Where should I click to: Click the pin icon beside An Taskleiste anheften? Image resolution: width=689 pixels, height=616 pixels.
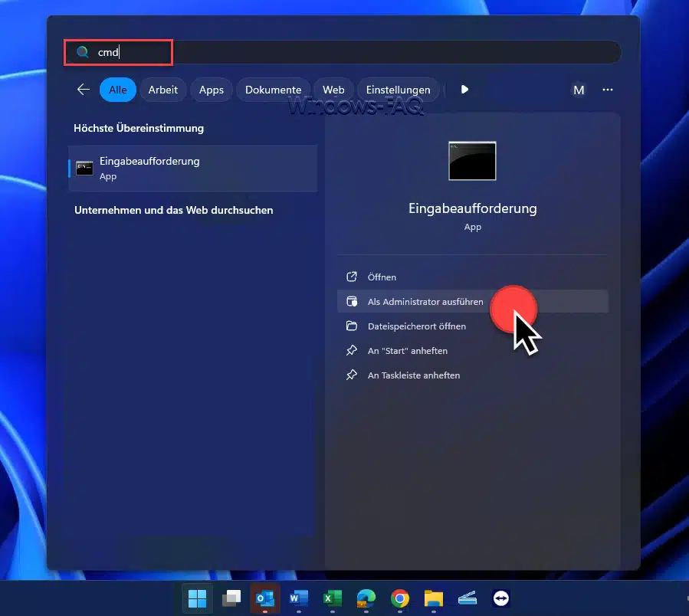pyautogui.click(x=352, y=375)
